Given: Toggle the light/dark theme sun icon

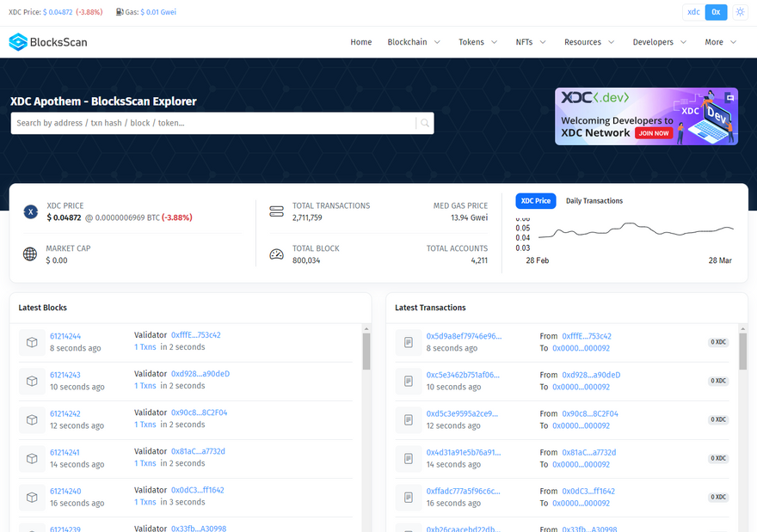Looking at the screenshot, I should tap(740, 12).
